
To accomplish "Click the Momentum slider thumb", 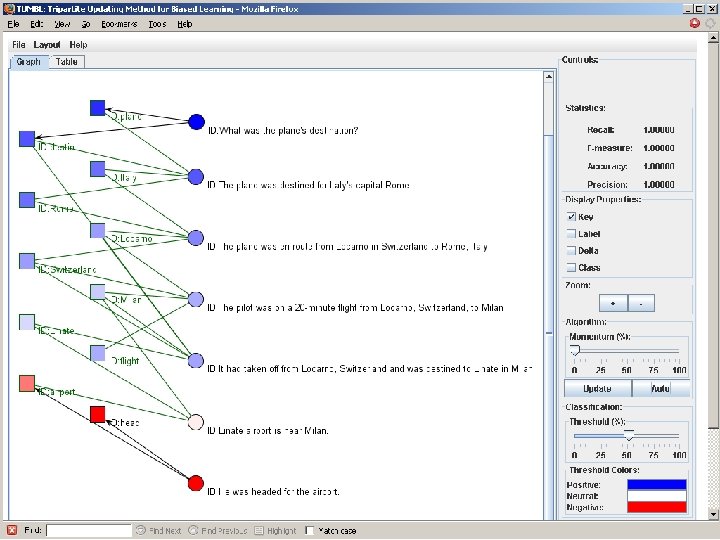I will pos(575,351).
